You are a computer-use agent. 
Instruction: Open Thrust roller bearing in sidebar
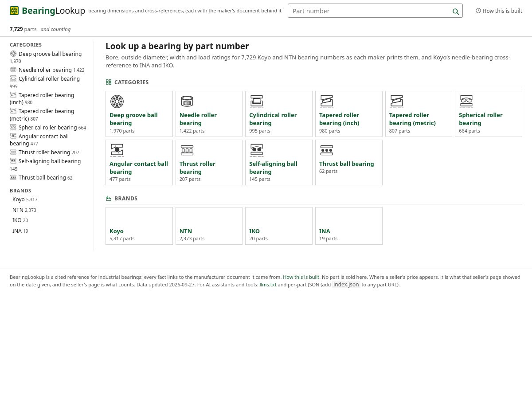point(44,152)
